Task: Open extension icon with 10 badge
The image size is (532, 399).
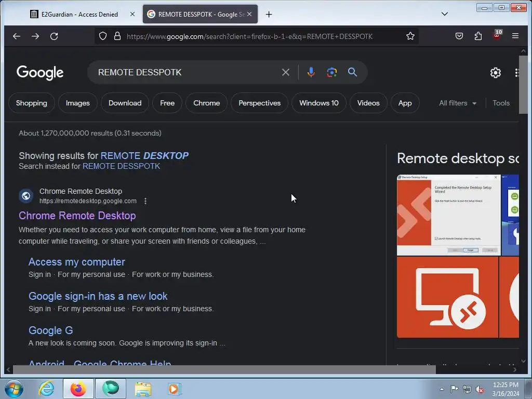Action: pos(497,35)
